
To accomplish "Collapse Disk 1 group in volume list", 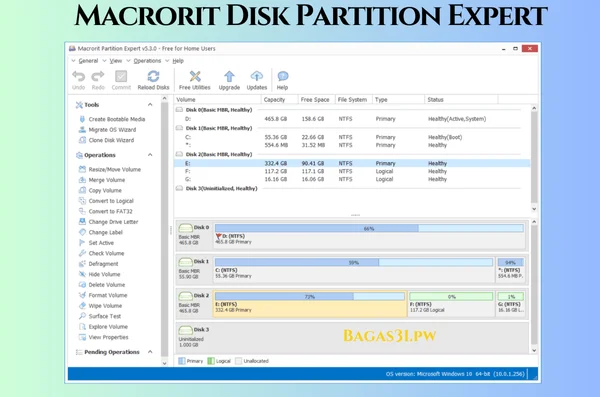I will 179,128.
